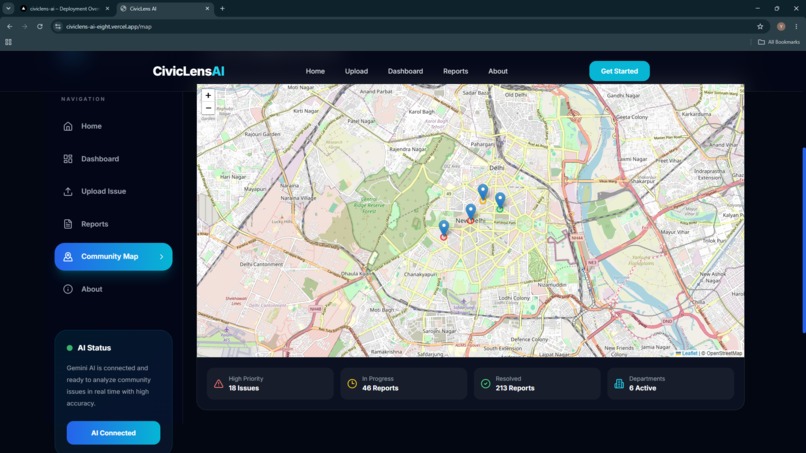Click the Community Map person icon
This screenshot has height=453, width=806.
68,257
